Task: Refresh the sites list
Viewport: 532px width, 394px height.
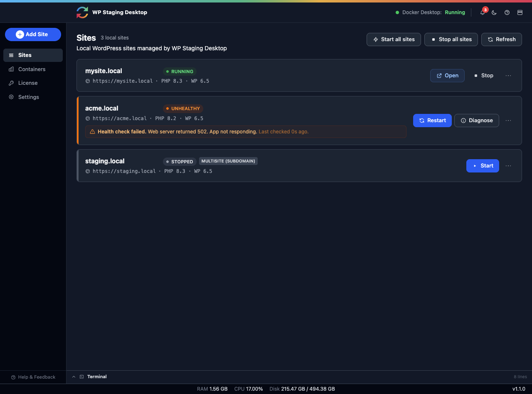Action: 501,39
